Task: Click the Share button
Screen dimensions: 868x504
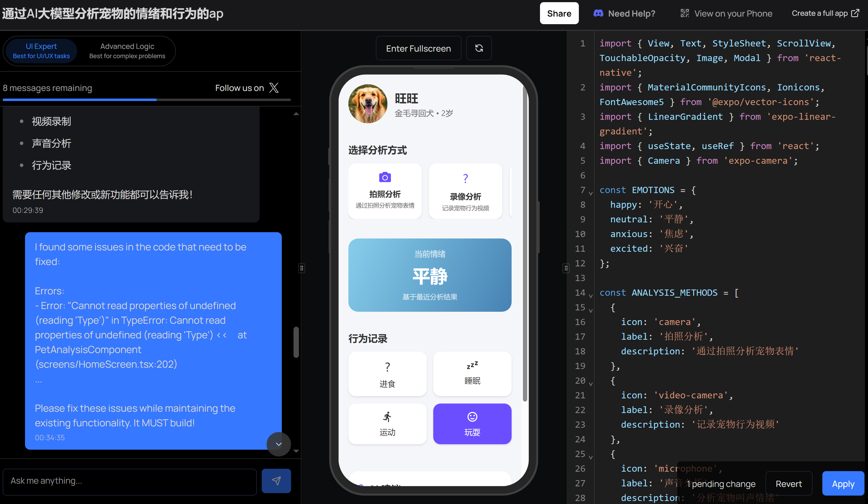Action: (x=559, y=13)
